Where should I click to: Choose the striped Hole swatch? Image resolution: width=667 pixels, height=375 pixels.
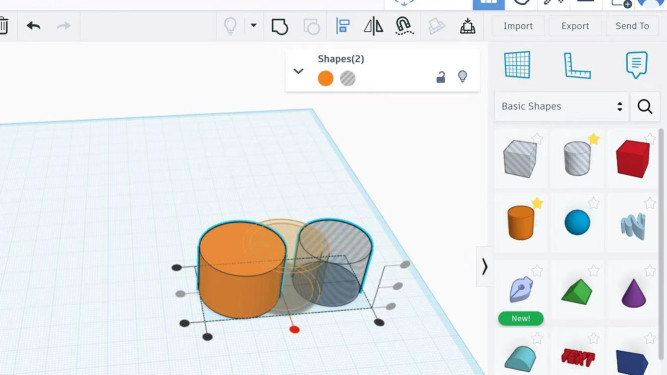pyautogui.click(x=348, y=78)
